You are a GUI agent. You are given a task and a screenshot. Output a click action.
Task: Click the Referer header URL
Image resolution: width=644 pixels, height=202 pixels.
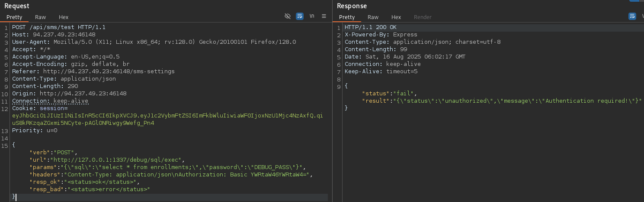pos(109,72)
